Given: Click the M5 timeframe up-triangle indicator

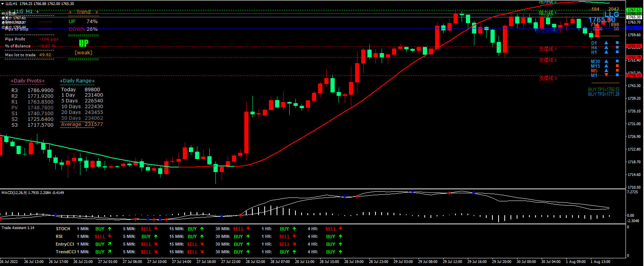Looking at the screenshot, I should (x=606, y=71).
